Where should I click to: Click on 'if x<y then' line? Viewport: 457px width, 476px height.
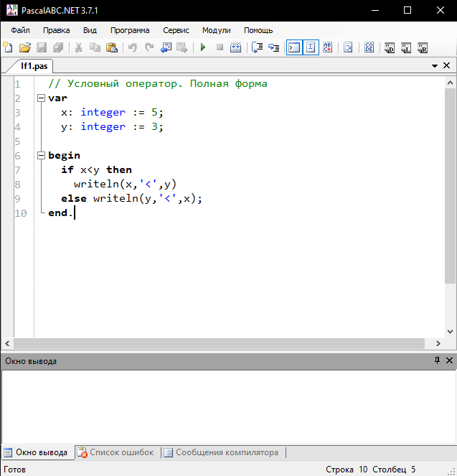[96, 169]
